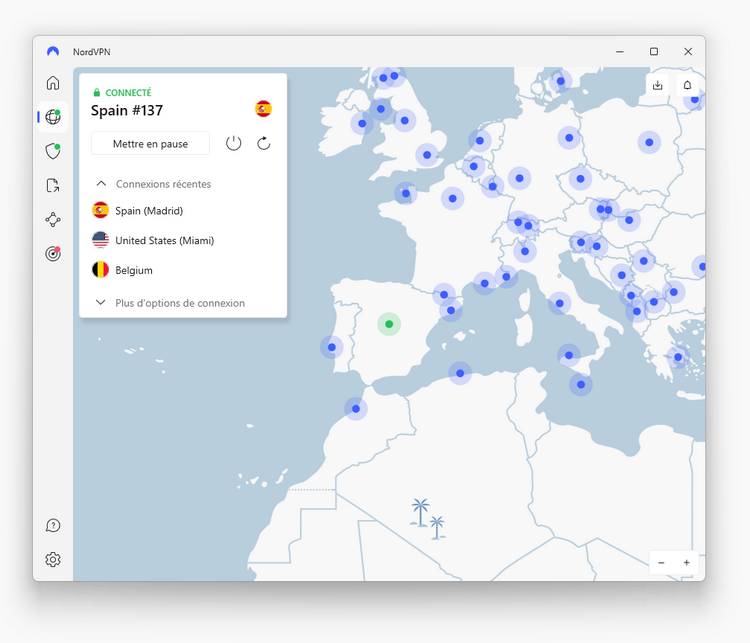Close the NordVPN window
The width and height of the screenshot is (750, 643).
688,51
